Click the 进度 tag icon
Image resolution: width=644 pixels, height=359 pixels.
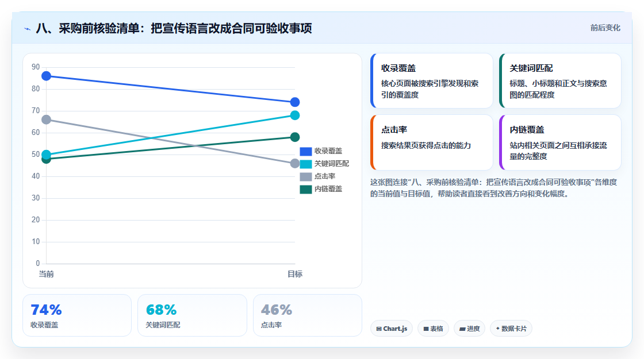(462, 329)
